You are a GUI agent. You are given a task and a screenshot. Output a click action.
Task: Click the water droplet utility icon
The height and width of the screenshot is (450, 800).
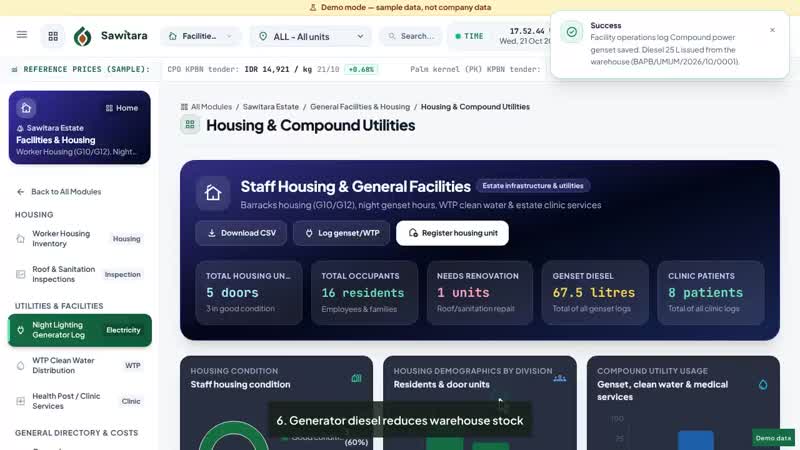[763, 385]
